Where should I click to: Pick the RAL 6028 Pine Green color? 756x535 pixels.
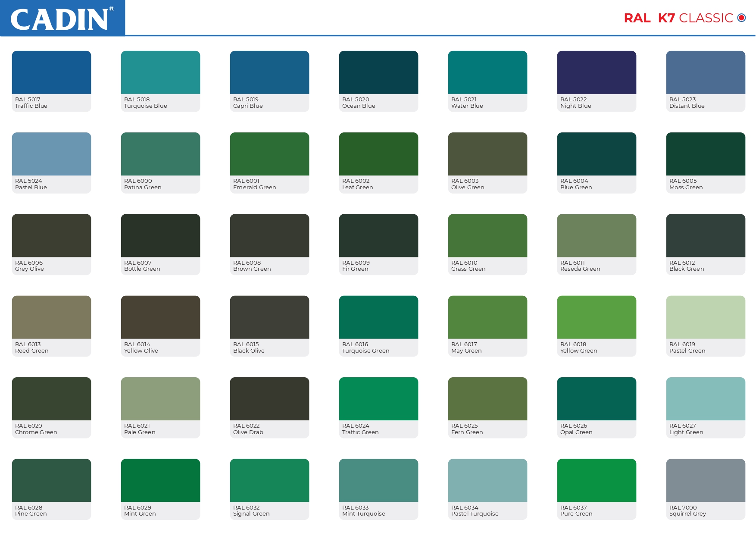51,480
